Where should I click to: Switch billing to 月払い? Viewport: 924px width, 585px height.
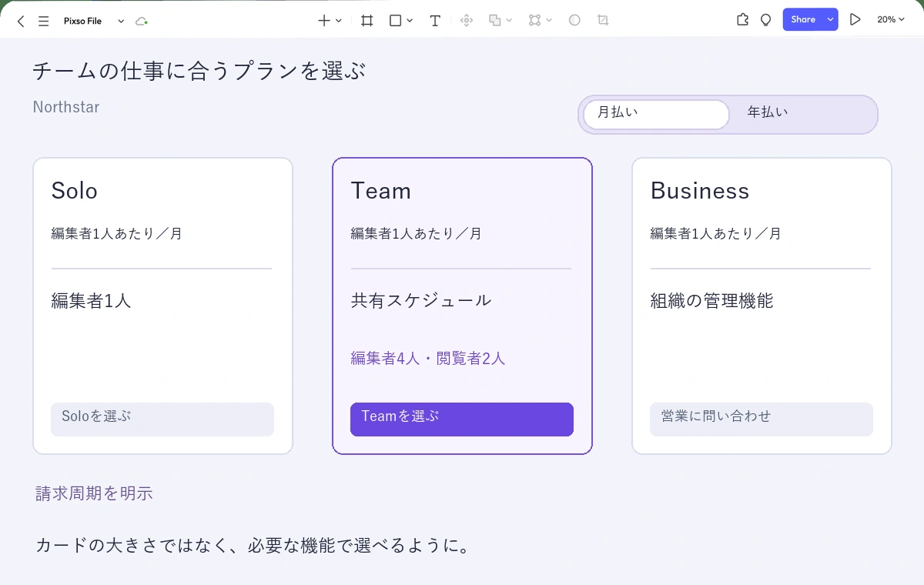(656, 115)
